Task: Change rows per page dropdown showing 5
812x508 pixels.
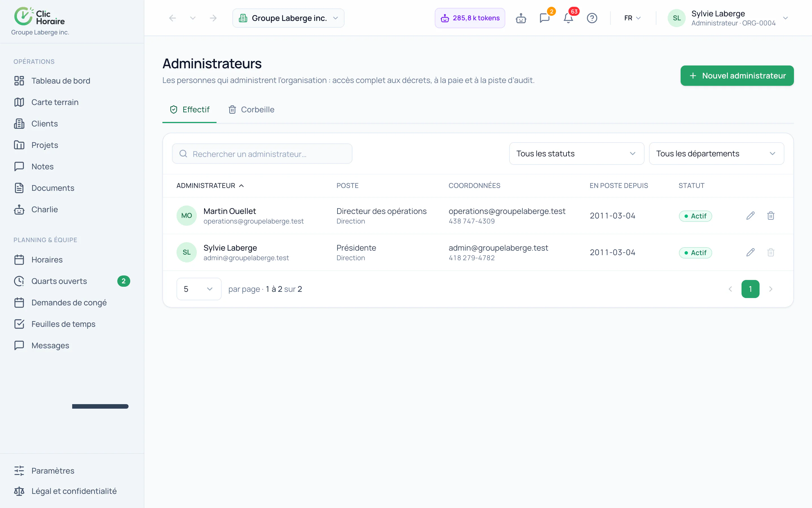Action: coord(199,289)
